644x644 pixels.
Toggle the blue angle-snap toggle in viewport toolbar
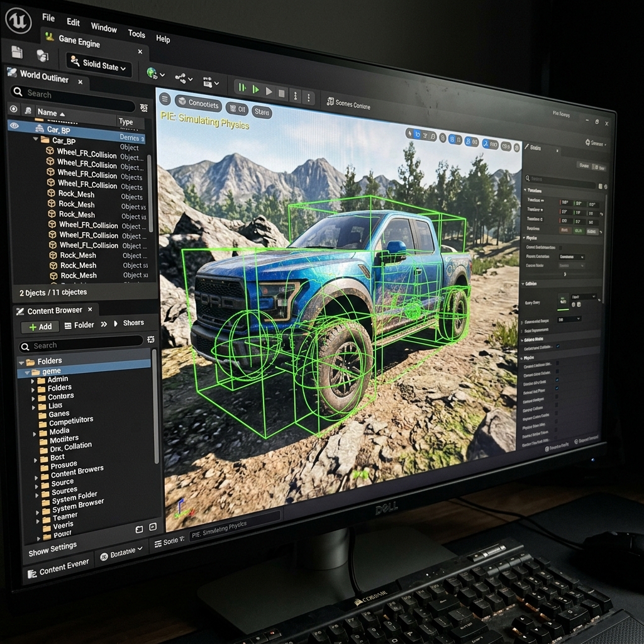click(x=486, y=144)
